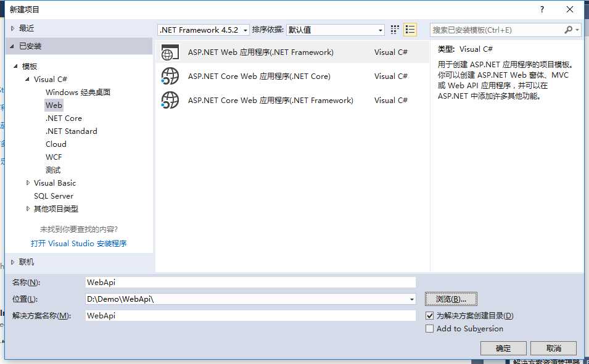Screen dimensions: 589x364
Task: Open the 位置 path dropdown arrow
Action: tap(412, 299)
